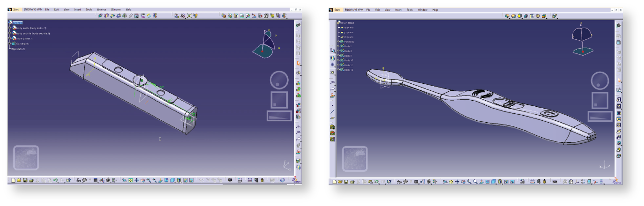Select Body.9 in right tree
Image resolution: width=644 pixels, height=206 pixels.
tap(348, 56)
